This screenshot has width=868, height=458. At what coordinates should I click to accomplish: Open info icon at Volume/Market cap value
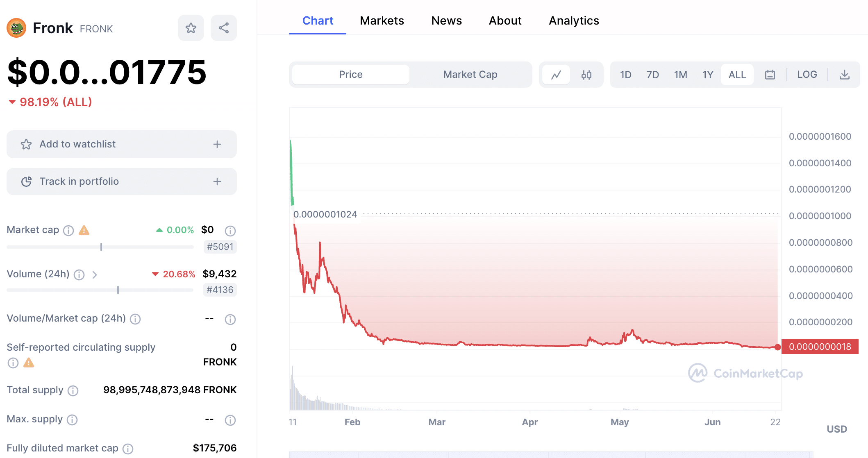tap(230, 319)
